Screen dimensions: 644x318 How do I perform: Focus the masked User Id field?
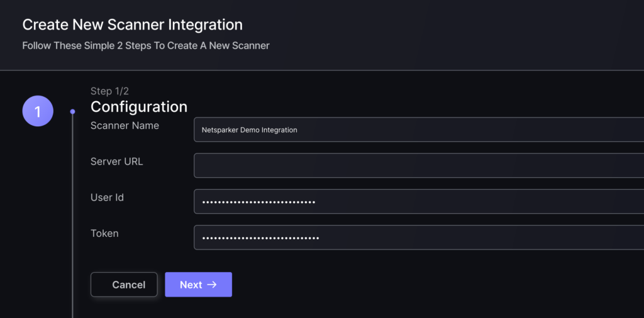click(x=419, y=202)
